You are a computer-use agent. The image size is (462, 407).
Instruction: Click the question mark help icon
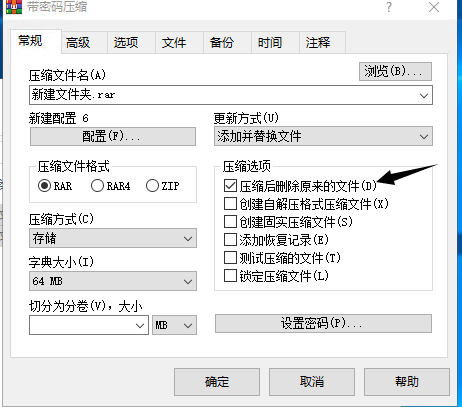(x=389, y=7)
